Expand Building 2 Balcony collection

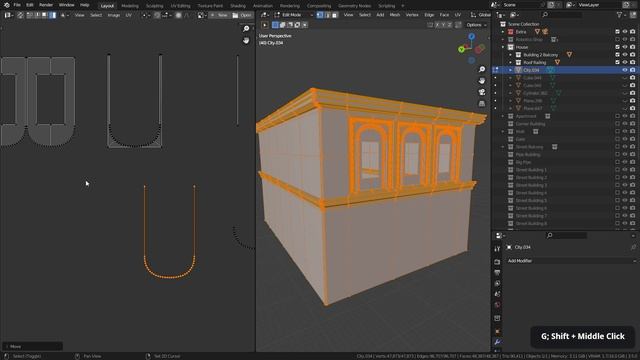[x=510, y=55]
